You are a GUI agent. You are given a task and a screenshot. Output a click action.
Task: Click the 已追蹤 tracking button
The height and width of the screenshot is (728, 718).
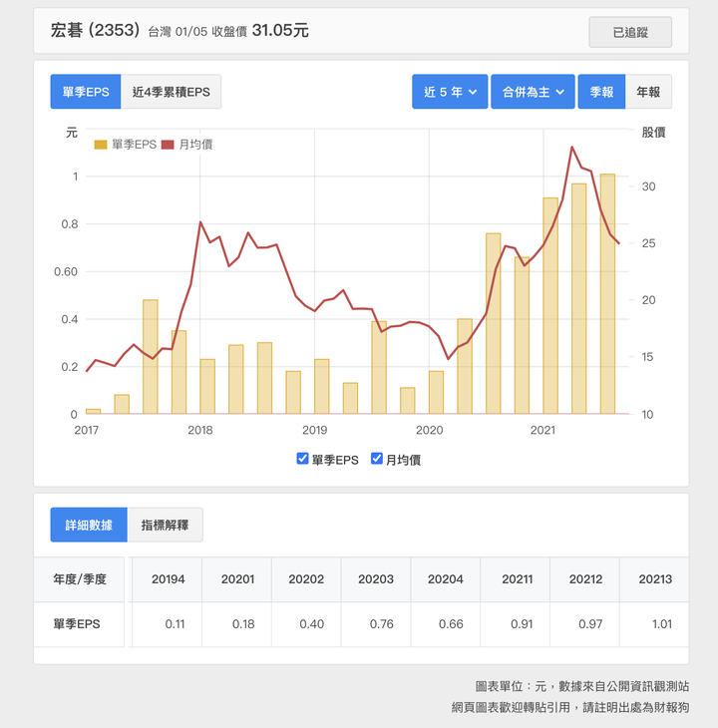[x=630, y=32]
